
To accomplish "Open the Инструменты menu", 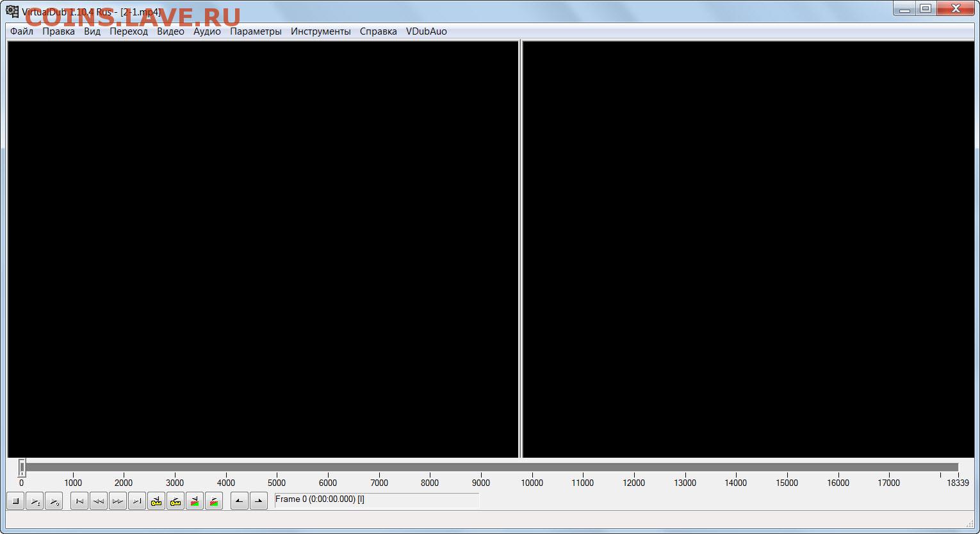I will pyautogui.click(x=321, y=31).
